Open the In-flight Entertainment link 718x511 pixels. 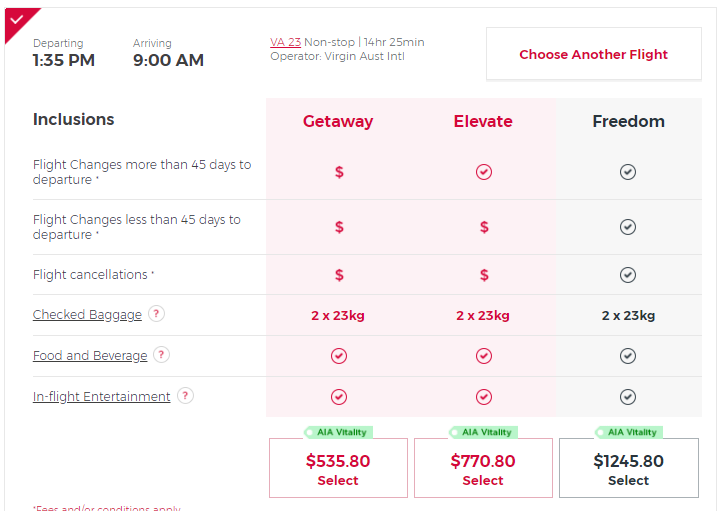click(x=101, y=397)
